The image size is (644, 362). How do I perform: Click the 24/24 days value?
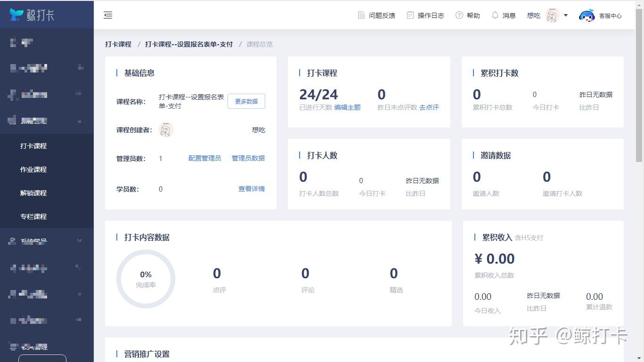pyautogui.click(x=318, y=95)
